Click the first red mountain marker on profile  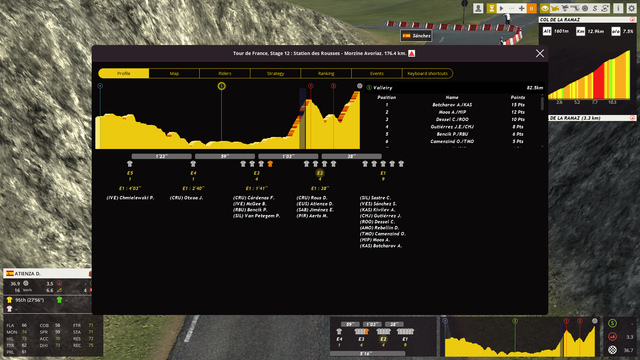pos(311,86)
